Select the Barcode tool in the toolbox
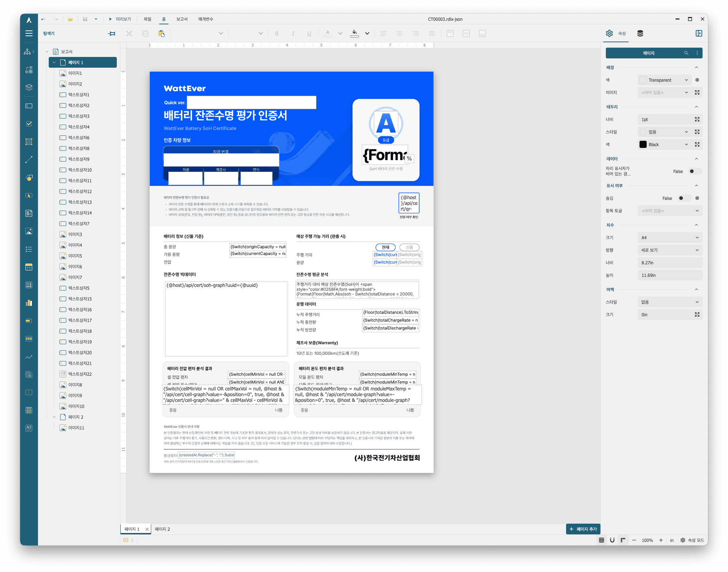The image size is (728, 572). coord(29,338)
